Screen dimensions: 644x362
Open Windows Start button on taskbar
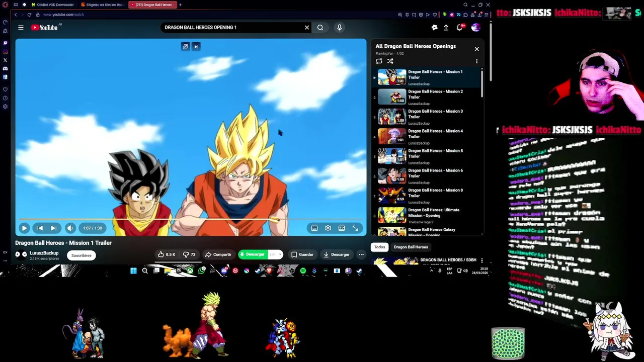[133, 271]
